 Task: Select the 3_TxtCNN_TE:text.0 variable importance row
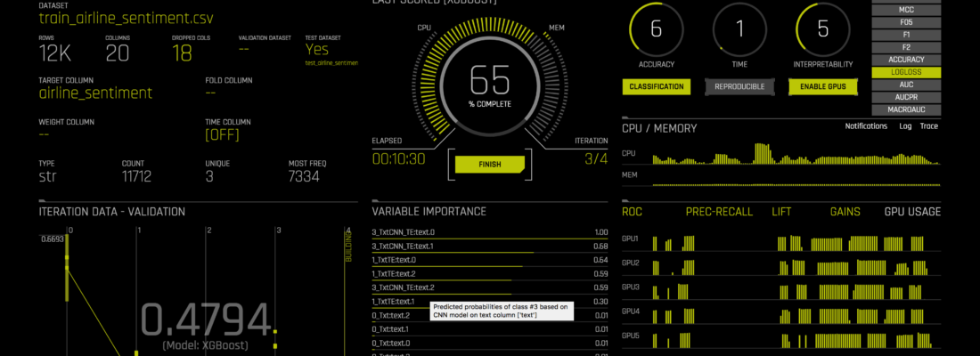[x=404, y=232]
